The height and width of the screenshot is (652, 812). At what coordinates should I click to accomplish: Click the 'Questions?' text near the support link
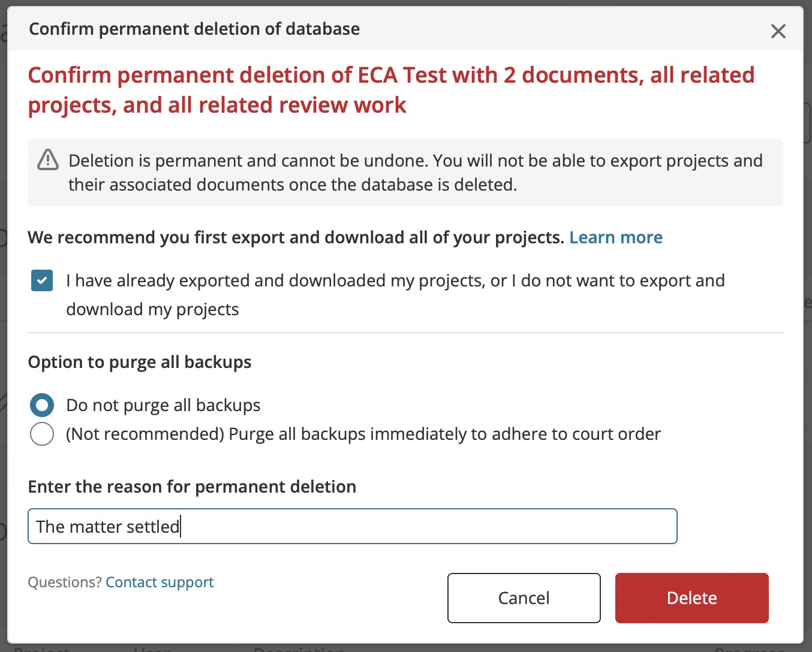pyautogui.click(x=65, y=582)
